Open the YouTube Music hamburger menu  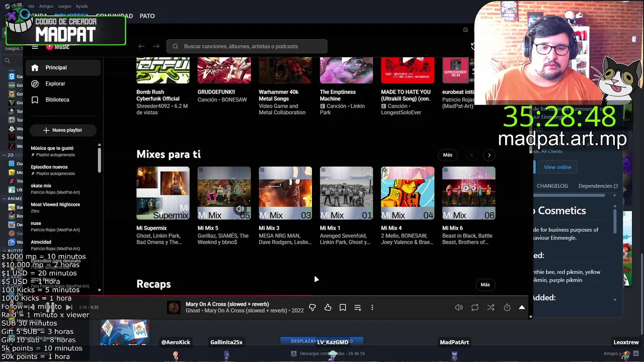tap(35, 47)
